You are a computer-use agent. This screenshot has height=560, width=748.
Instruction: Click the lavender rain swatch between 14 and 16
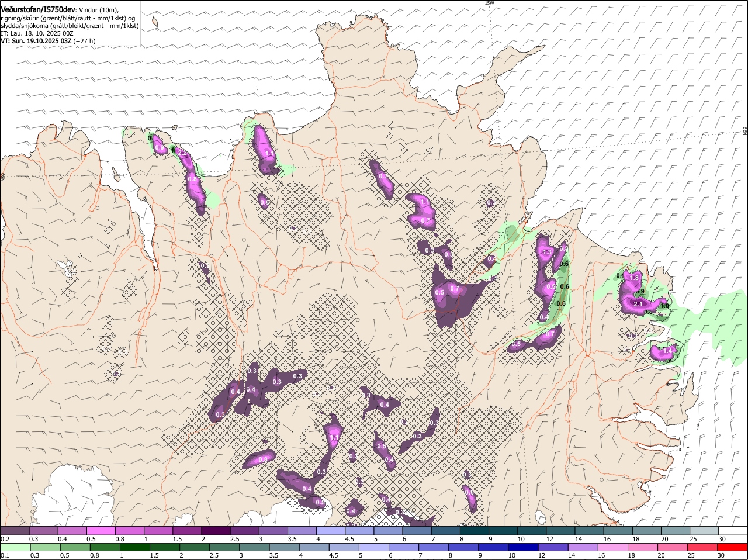tap(583, 547)
